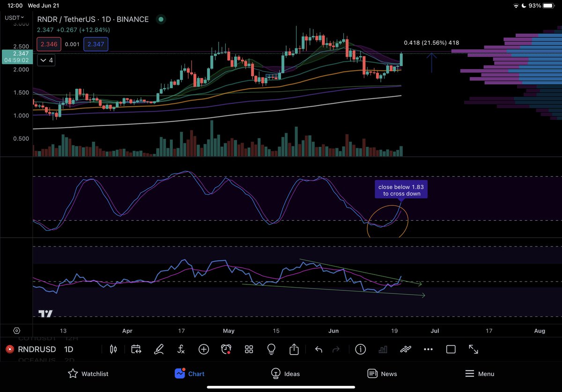Tap the fullscreen expand arrows icon
Screen dimensions: 562x392
point(473,349)
